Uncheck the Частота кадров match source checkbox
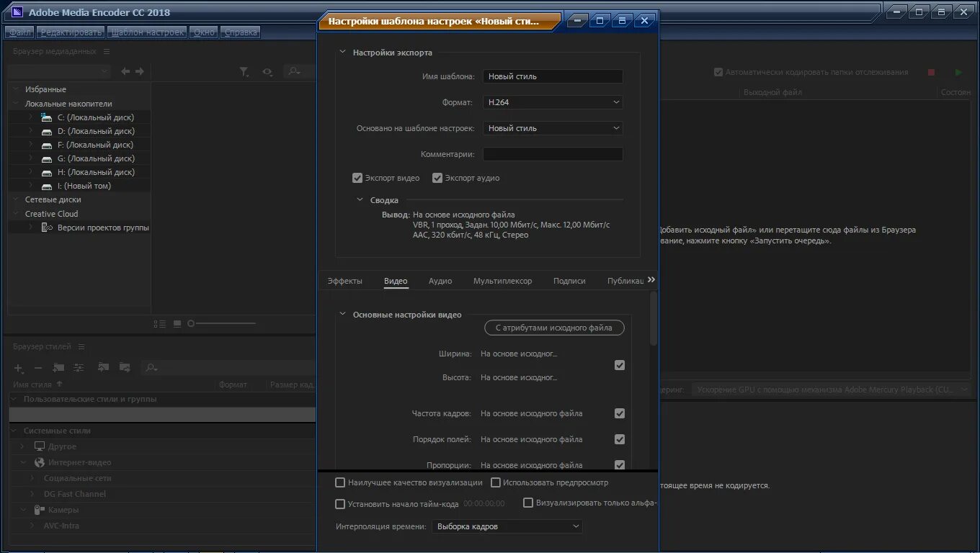 click(x=620, y=413)
